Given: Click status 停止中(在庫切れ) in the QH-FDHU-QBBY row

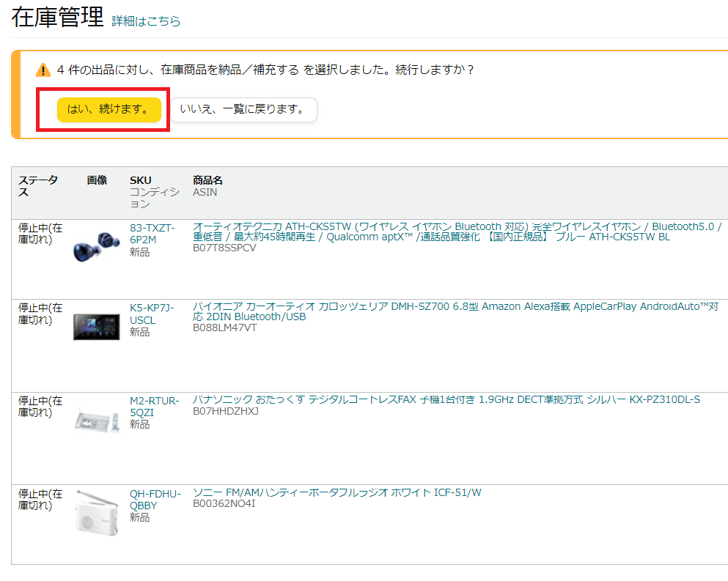Looking at the screenshot, I should point(40,500).
